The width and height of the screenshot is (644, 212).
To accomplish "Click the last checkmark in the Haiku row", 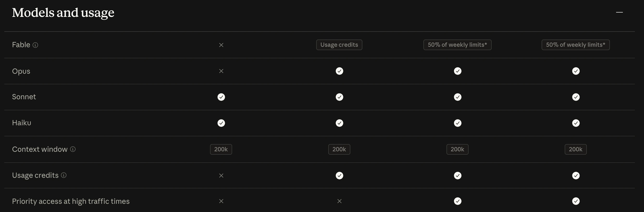I will (576, 123).
